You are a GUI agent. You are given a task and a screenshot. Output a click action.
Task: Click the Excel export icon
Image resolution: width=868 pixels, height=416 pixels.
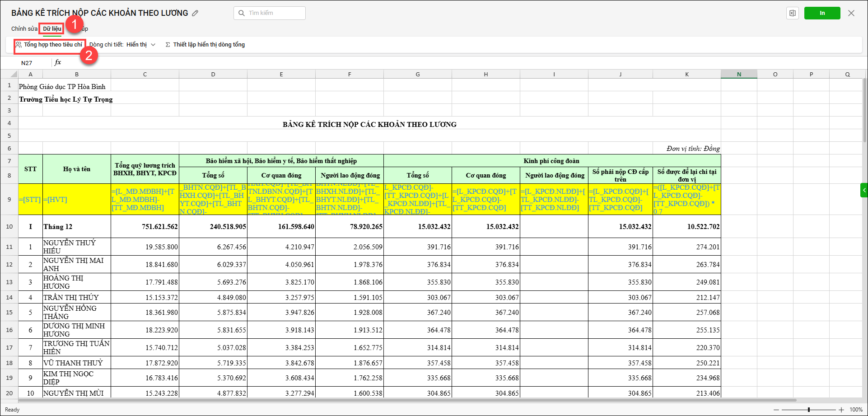[792, 13]
